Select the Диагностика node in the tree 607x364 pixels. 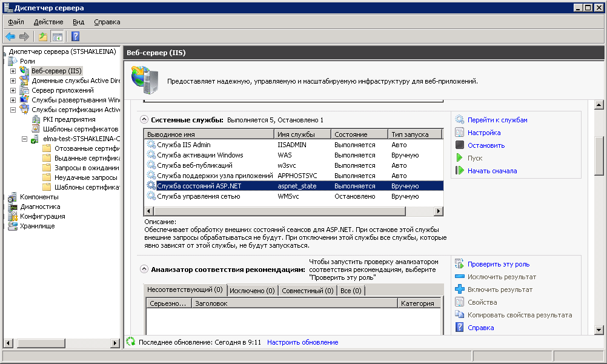coord(39,207)
